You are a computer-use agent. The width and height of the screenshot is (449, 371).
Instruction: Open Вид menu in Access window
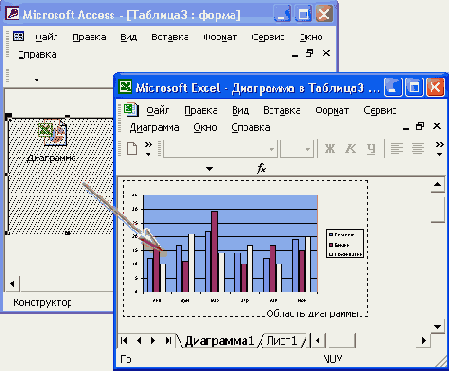coord(129,37)
